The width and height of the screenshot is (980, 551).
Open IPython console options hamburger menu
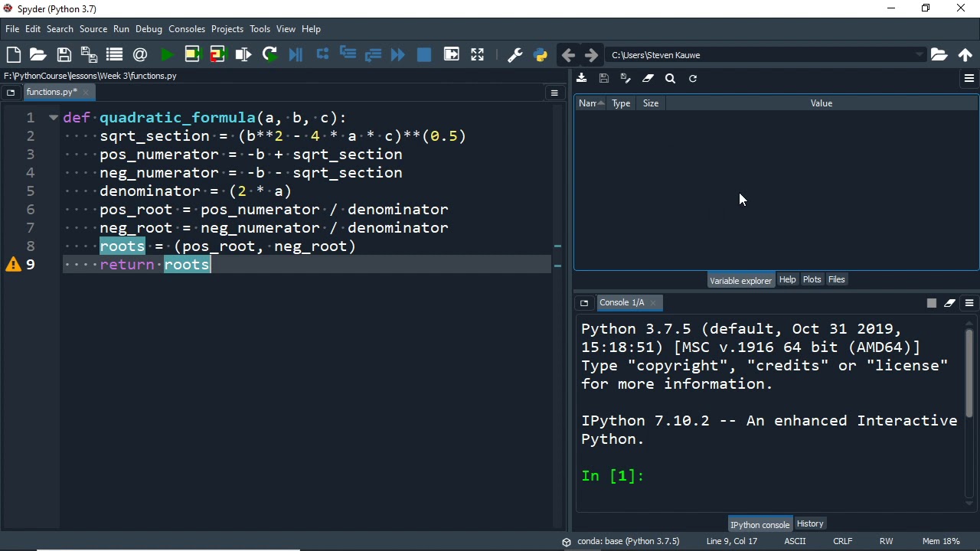click(x=969, y=303)
